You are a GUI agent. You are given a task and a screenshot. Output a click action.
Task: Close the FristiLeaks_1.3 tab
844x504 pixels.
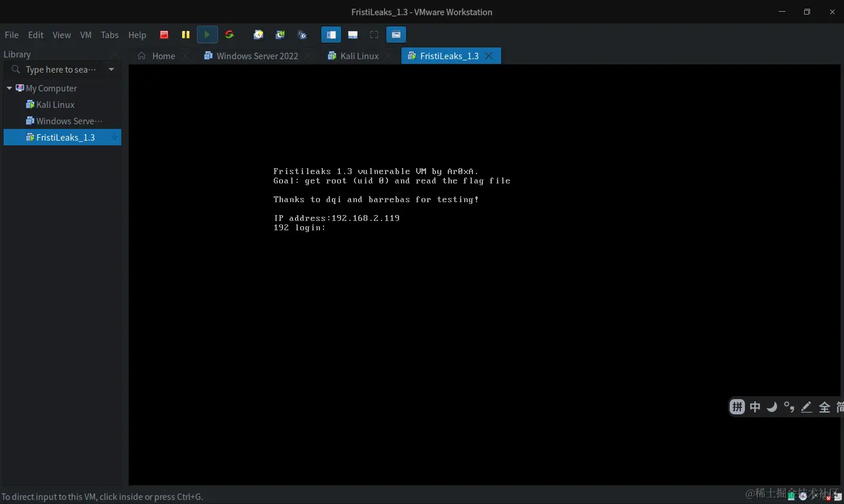pos(489,56)
